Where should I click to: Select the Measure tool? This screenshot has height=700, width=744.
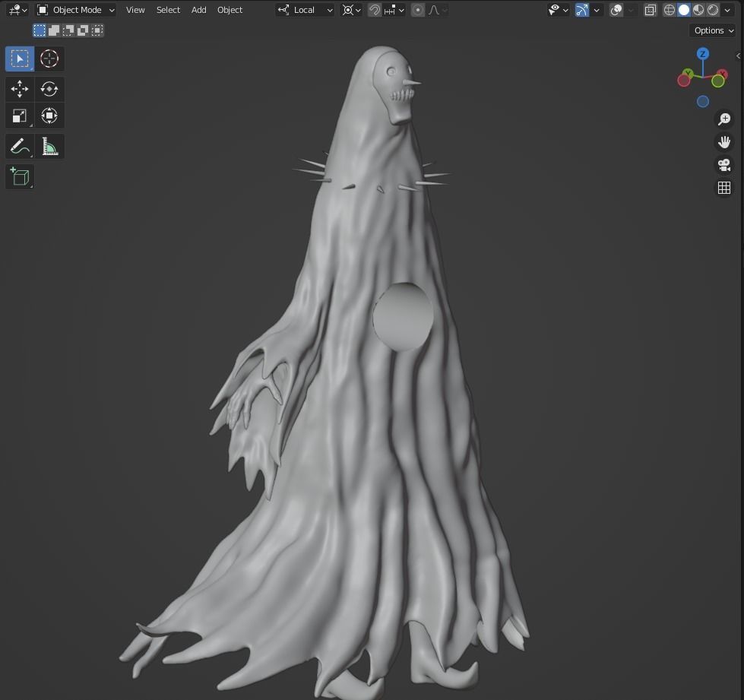coord(49,145)
